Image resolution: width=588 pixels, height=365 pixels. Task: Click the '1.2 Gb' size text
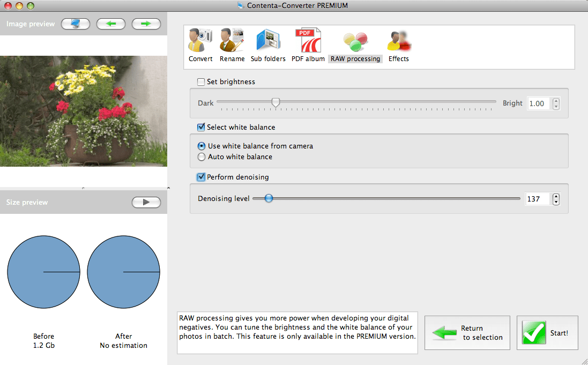[x=43, y=346]
